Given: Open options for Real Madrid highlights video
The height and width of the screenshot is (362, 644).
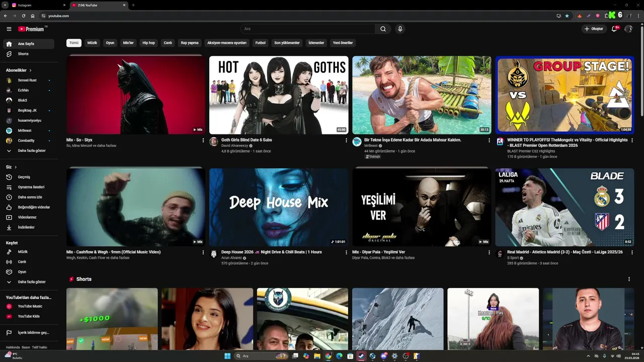Looking at the screenshot, I should (x=632, y=252).
